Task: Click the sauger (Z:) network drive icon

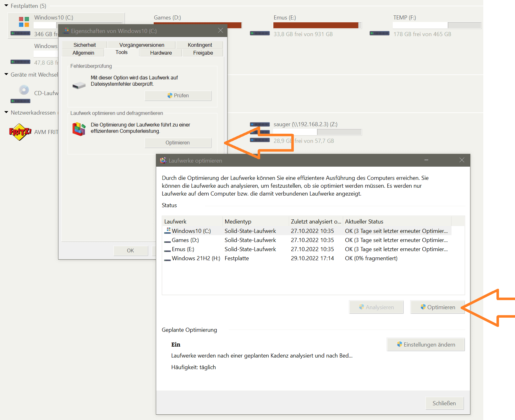Action: [260, 132]
